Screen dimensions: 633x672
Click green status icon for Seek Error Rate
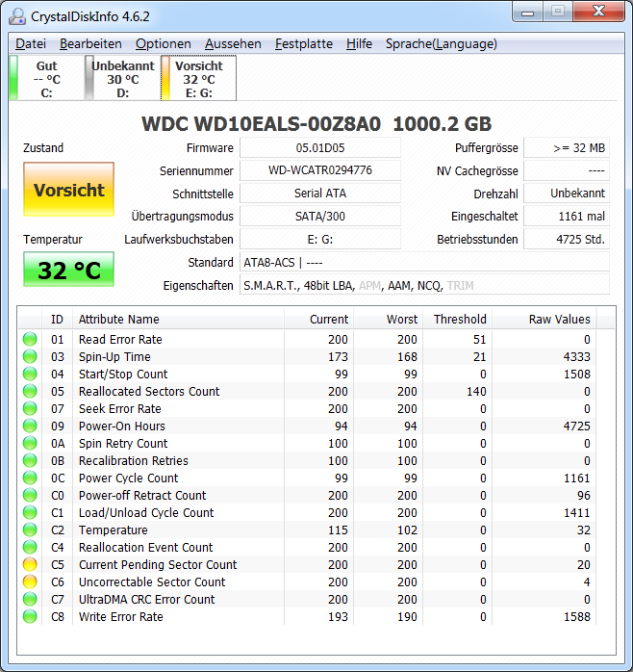tap(30, 408)
